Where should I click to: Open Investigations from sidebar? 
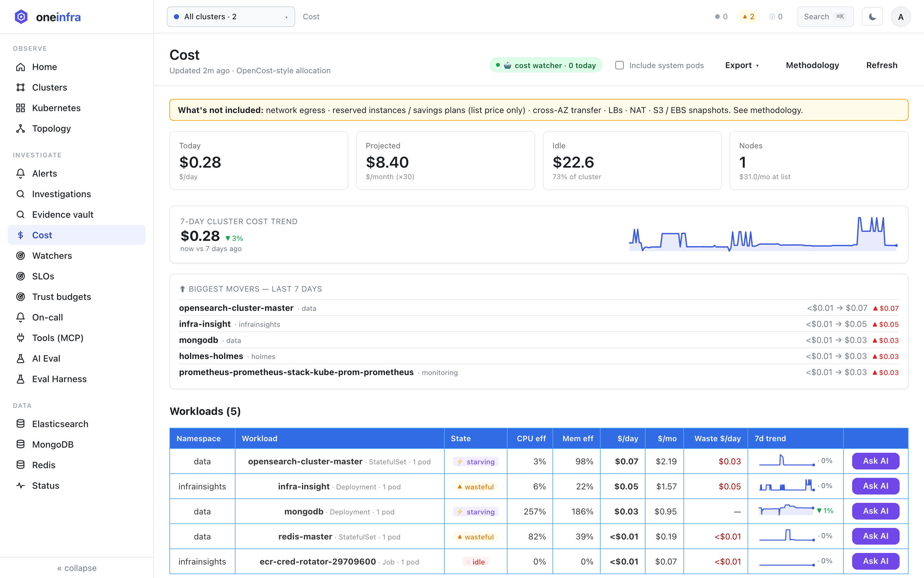click(76, 194)
